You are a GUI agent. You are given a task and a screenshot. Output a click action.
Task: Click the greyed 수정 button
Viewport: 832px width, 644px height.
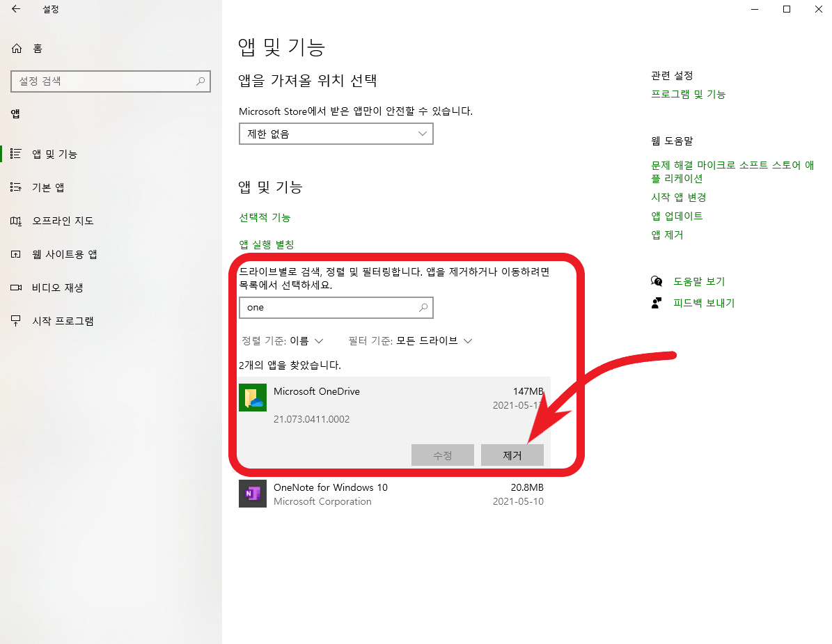[443, 455]
